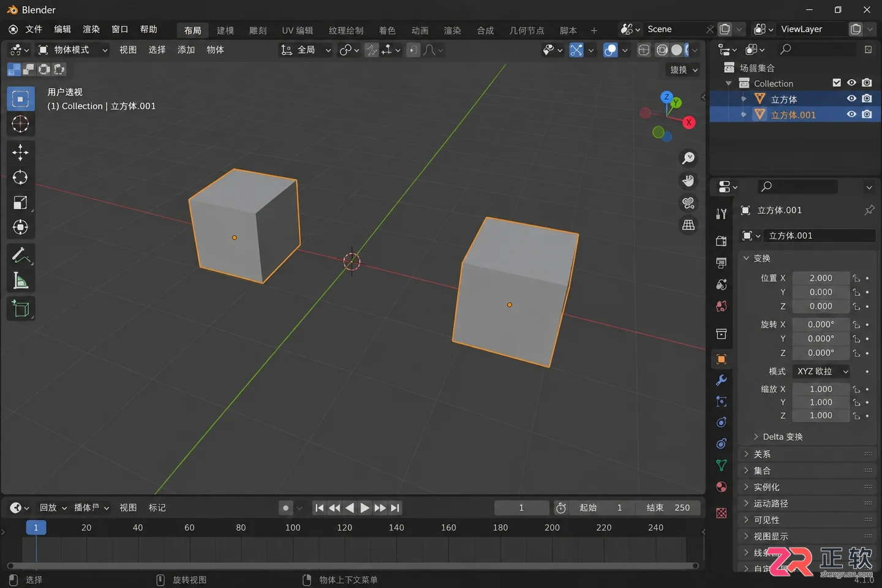Collapse Collection in outliner tree
This screenshot has height=588, width=882.
(728, 83)
